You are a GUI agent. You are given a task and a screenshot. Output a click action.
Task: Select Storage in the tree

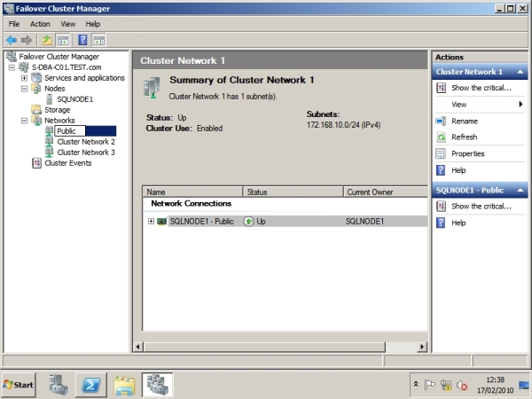[x=58, y=110]
